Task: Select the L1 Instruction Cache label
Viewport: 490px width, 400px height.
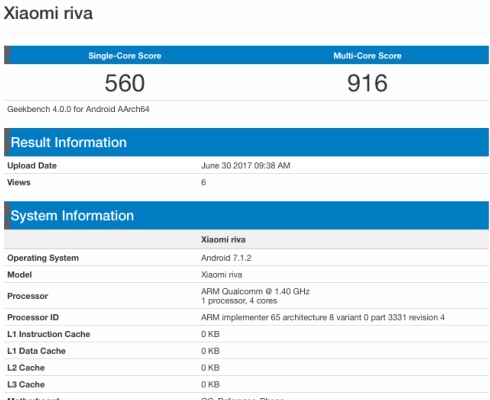Action: click(x=49, y=334)
